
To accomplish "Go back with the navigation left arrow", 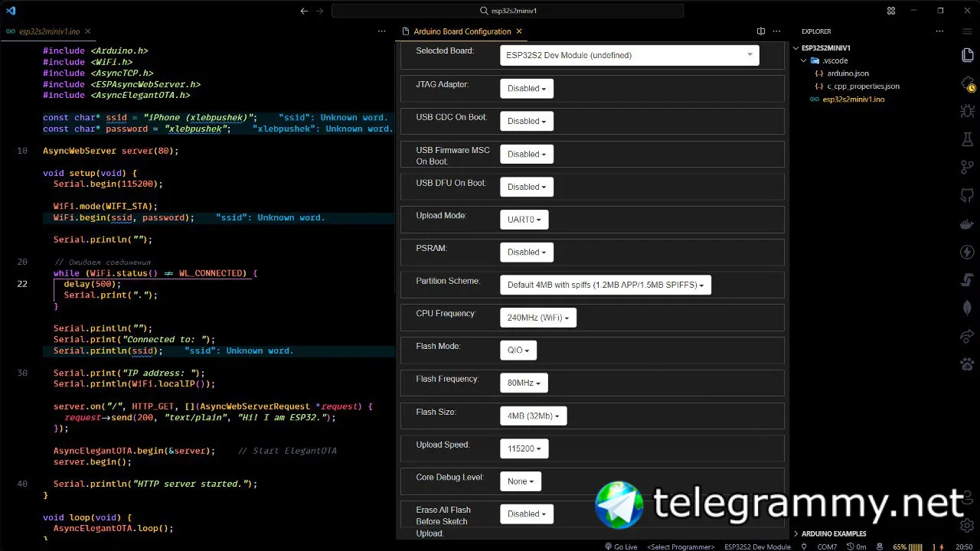I will (304, 11).
